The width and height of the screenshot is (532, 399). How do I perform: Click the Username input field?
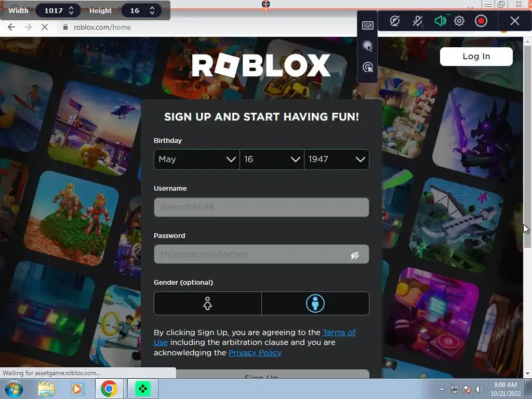pyautogui.click(x=261, y=207)
